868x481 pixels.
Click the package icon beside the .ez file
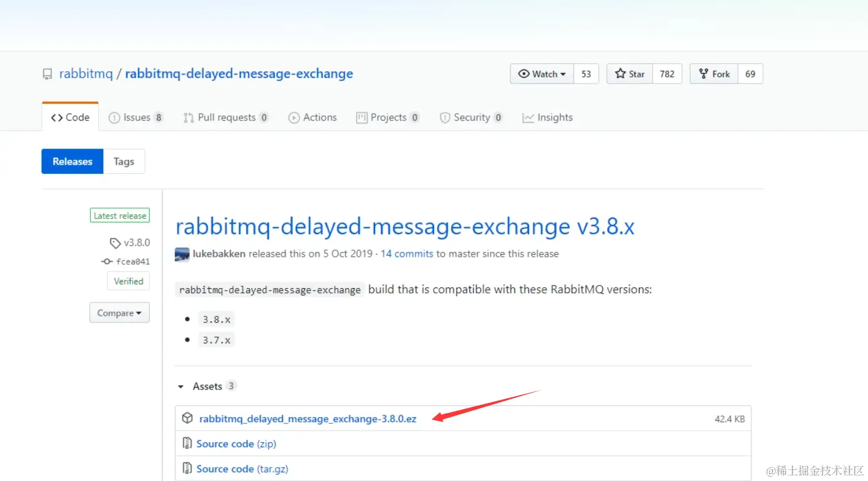187,418
